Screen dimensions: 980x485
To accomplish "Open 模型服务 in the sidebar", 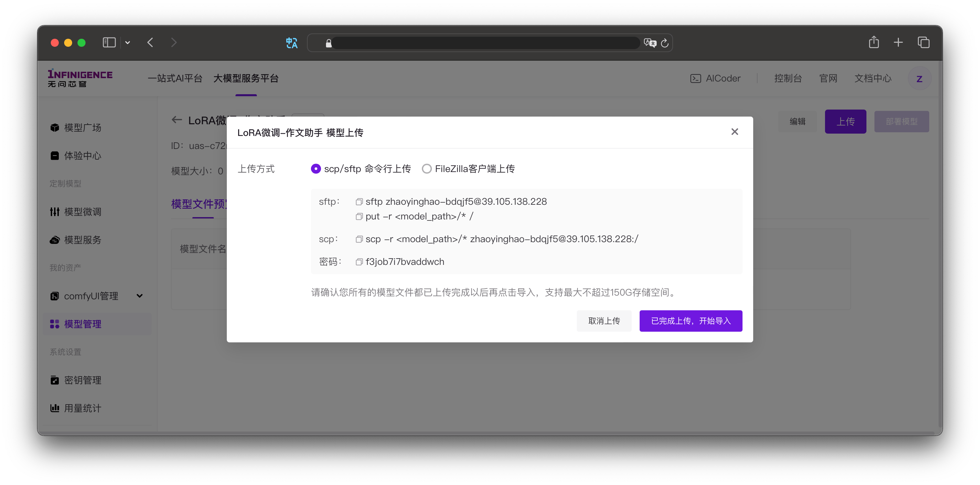I will [98, 239].
